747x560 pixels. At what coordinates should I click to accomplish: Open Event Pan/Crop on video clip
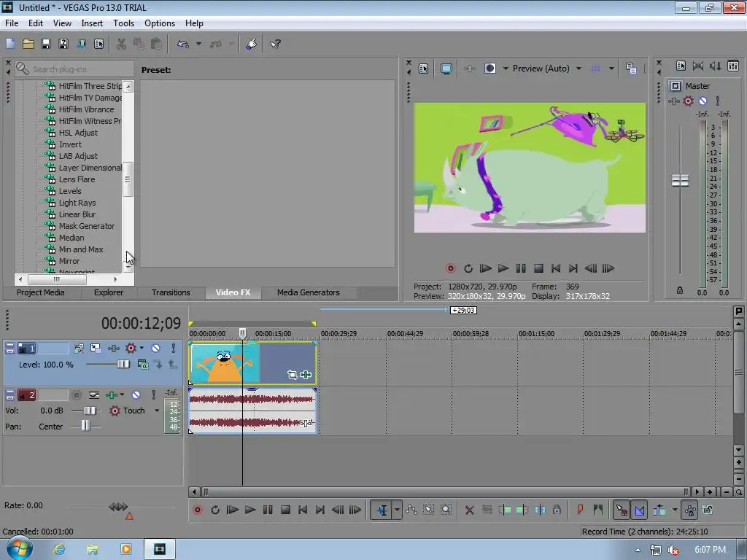pyautogui.click(x=292, y=375)
